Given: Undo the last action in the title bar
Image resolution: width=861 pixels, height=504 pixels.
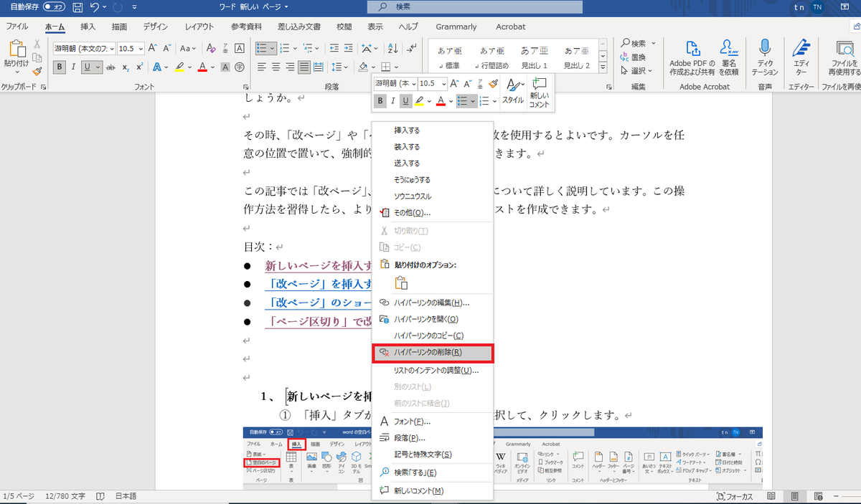Looking at the screenshot, I should click(95, 7).
